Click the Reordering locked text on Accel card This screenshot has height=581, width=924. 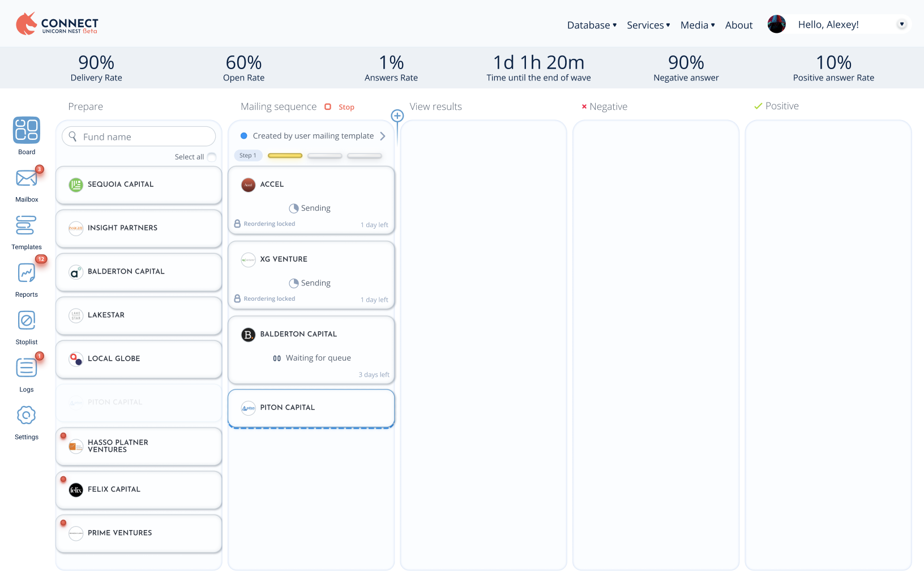[269, 224]
